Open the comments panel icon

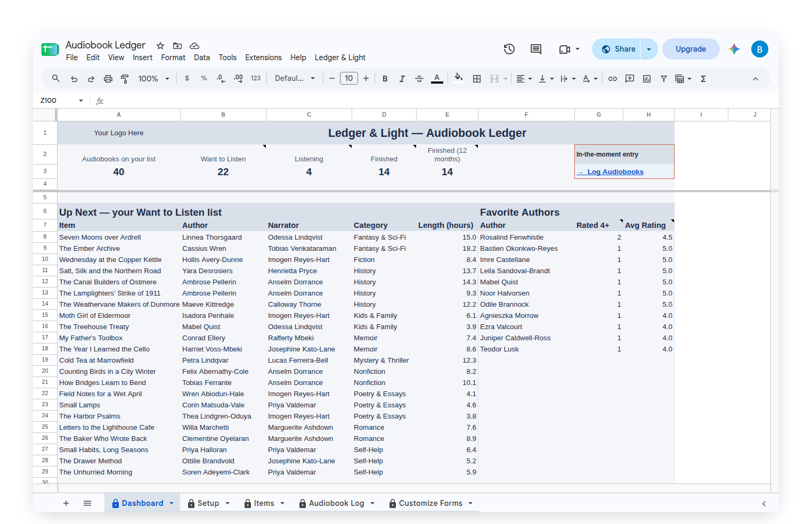pyautogui.click(x=536, y=49)
